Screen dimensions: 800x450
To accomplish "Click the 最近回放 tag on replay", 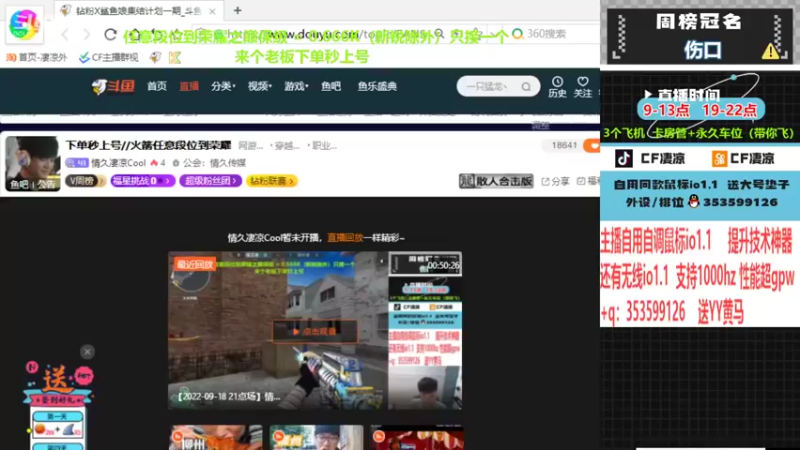I will tap(194, 264).
